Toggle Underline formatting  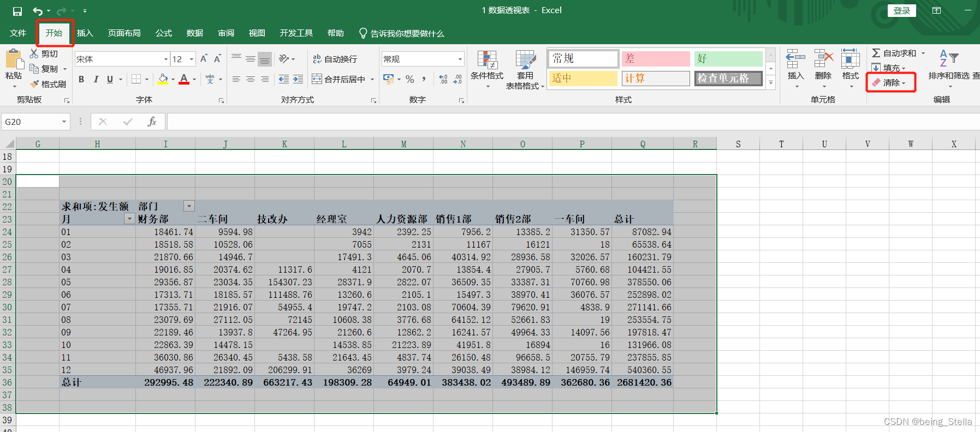click(110, 79)
